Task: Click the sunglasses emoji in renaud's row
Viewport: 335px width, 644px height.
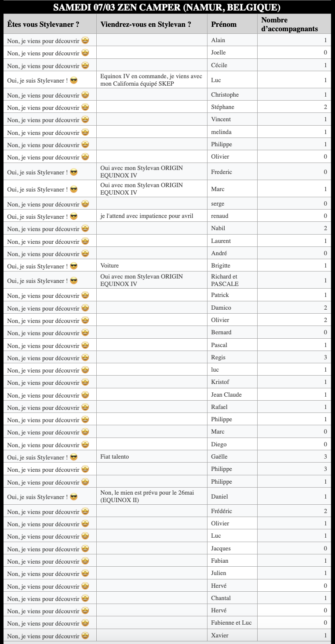Action: pos(74,216)
